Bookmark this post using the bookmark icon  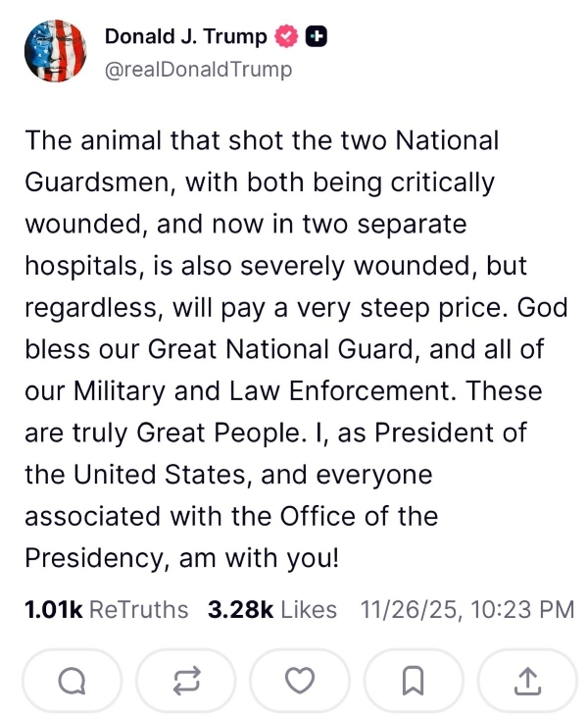(x=413, y=679)
